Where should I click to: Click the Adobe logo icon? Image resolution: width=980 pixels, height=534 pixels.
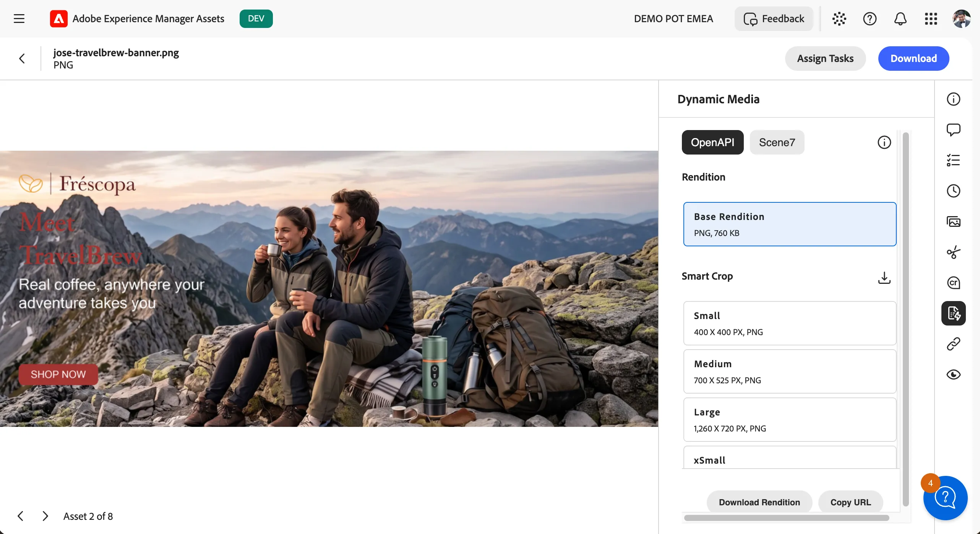pos(58,18)
